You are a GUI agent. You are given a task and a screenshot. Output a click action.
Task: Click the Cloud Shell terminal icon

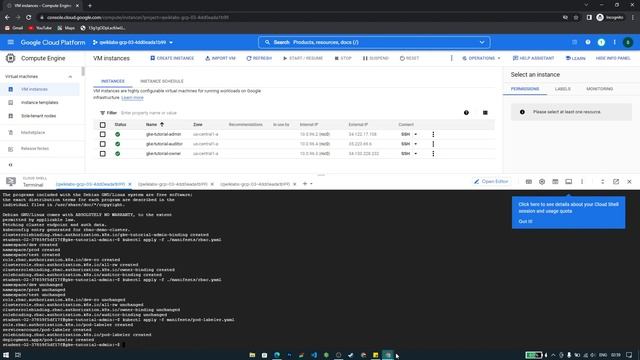[11, 182]
